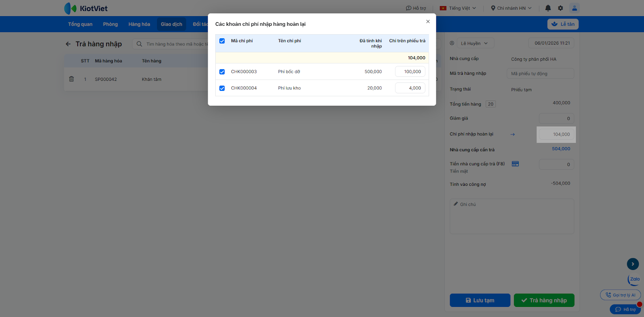Viewport: 644px width, 317px height.
Task: Click the Phí lưu kho cost name
Action: pyautogui.click(x=289, y=88)
